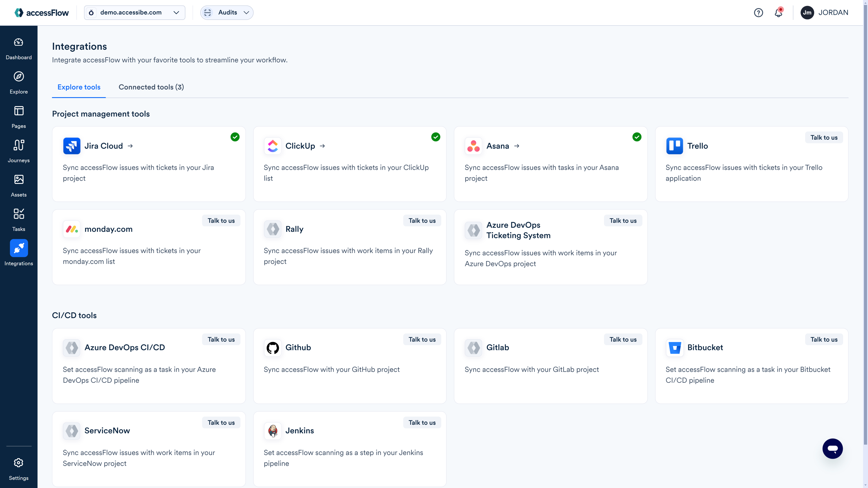Switch to the Connected tools tab
The height and width of the screenshot is (488, 868).
coord(151,87)
